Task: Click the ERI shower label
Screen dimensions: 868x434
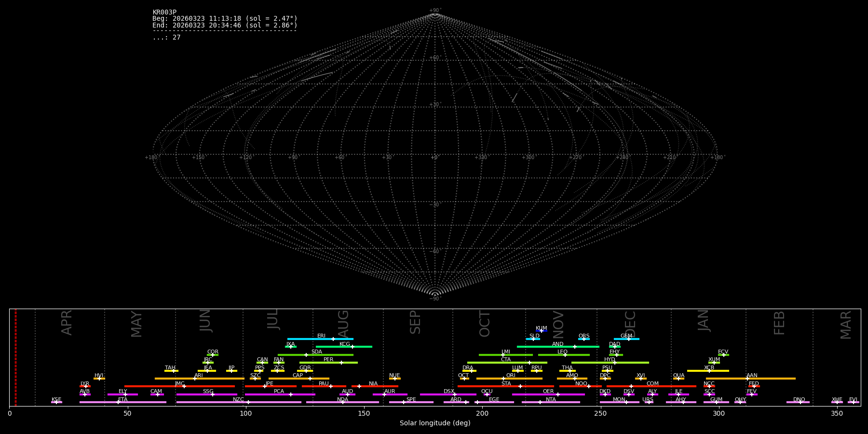Action: [x=321, y=336]
